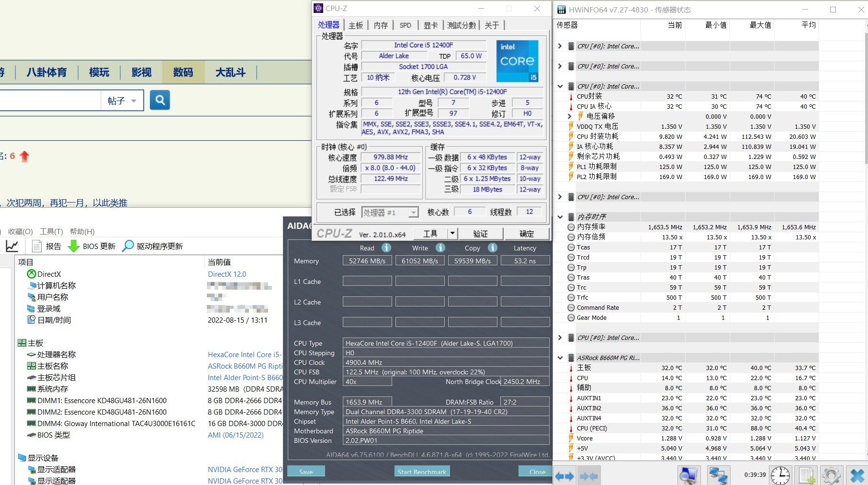Select the Command Rate sensor row

point(687,307)
